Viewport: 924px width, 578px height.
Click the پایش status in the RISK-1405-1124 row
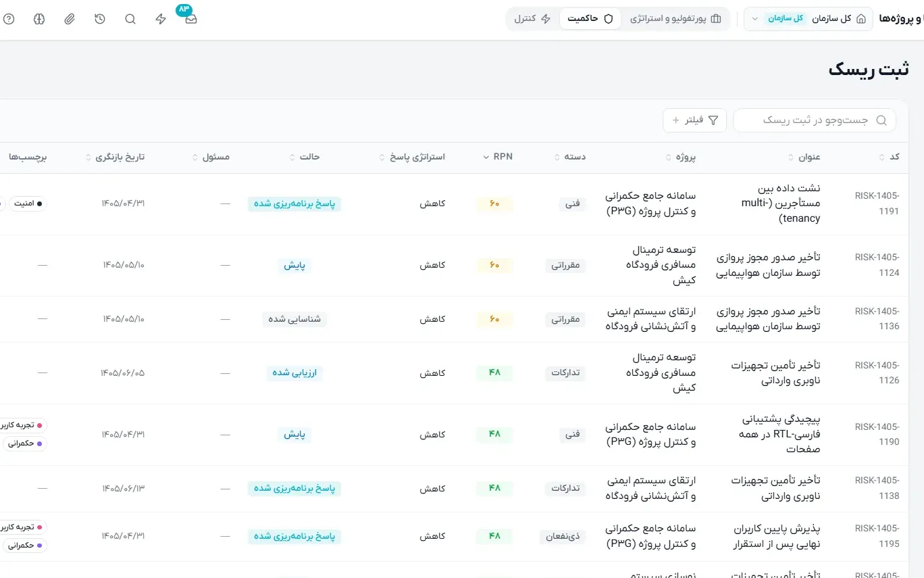click(x=294, y=265)
